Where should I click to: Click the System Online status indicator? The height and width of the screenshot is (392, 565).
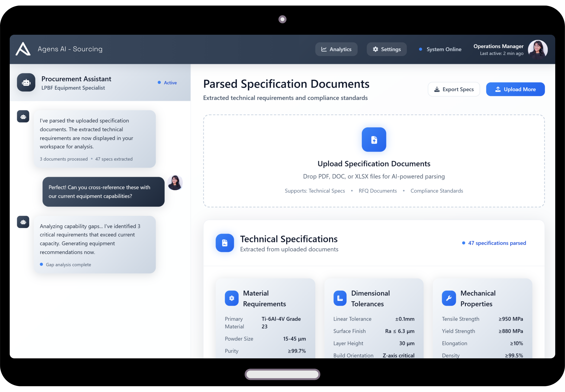(x=440, y=49)
